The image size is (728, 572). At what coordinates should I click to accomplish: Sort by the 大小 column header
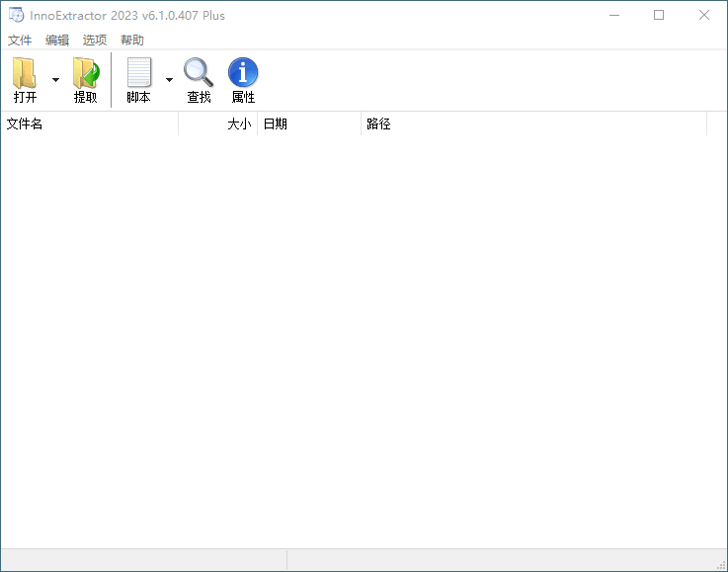coord(217,123)
